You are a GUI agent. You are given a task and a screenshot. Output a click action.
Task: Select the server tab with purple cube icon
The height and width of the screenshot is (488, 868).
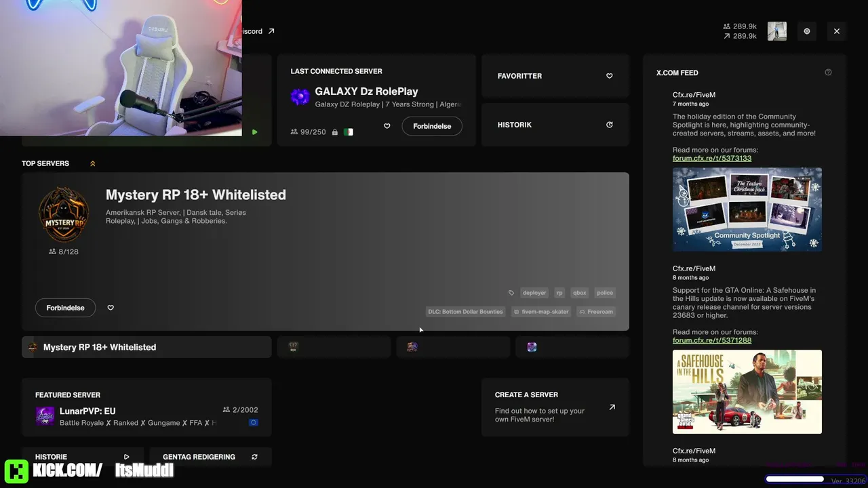coord(572,347)
